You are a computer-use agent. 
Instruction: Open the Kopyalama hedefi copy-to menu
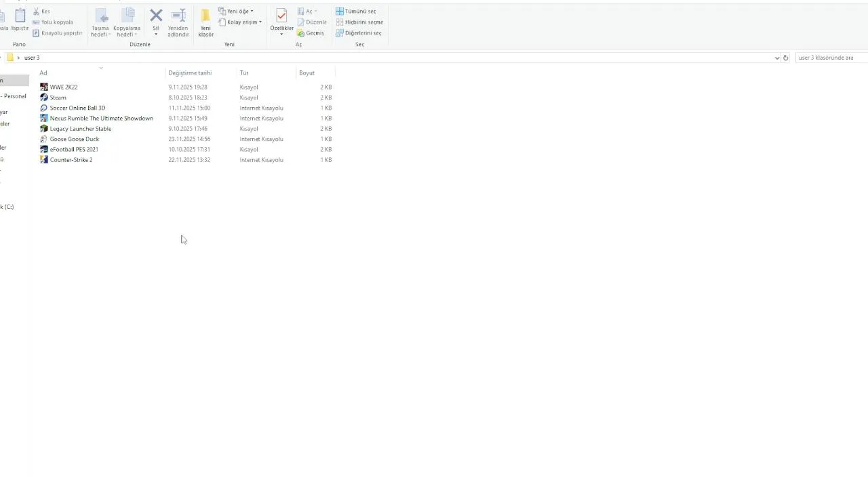pos(127,23)
